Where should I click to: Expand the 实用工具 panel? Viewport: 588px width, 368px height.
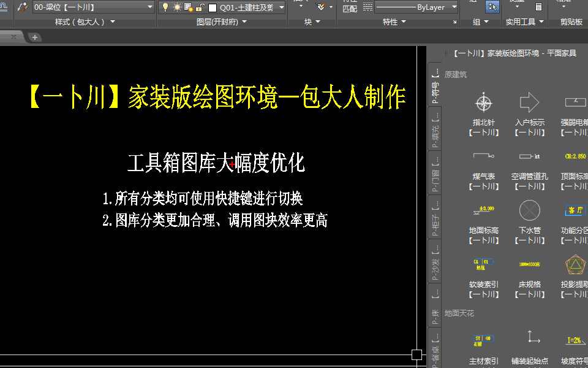[x=525, y=22]
